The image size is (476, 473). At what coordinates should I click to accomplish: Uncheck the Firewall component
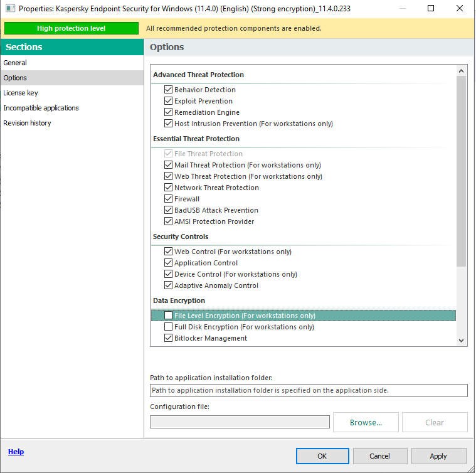pyautogui.click(x=168, y=199)
